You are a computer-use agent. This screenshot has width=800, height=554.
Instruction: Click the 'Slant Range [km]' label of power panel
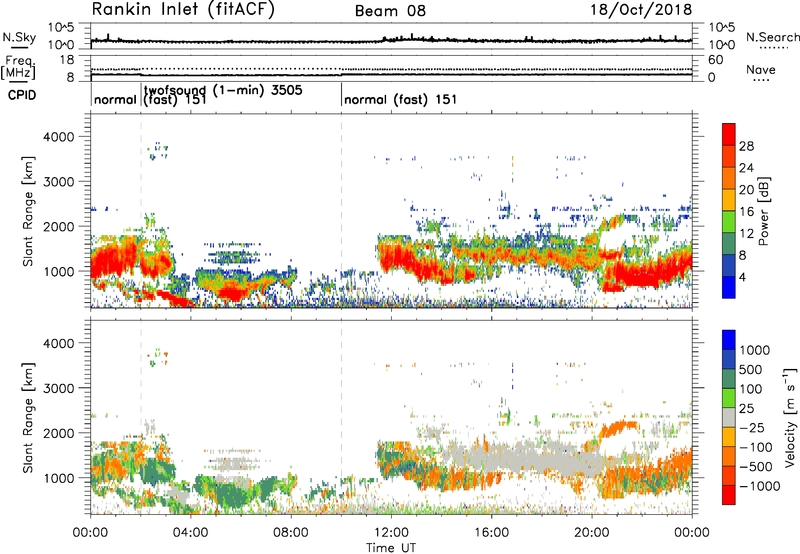click(28, 211)
